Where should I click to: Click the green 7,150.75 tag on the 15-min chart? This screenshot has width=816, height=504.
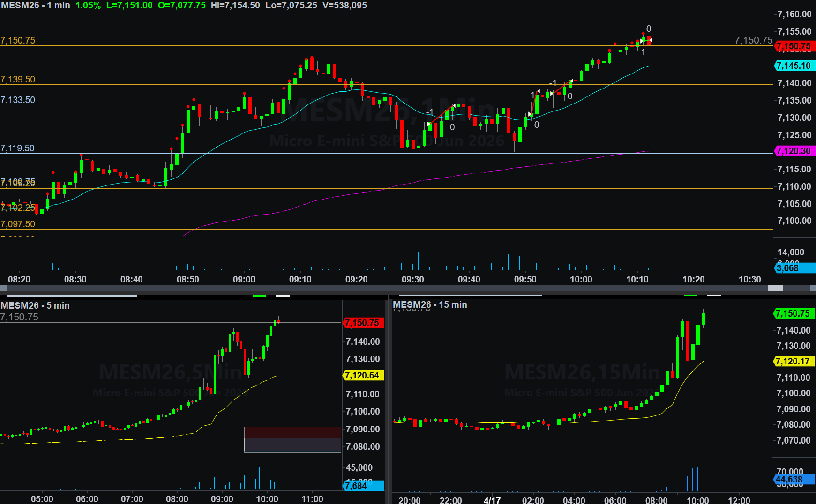794,313
